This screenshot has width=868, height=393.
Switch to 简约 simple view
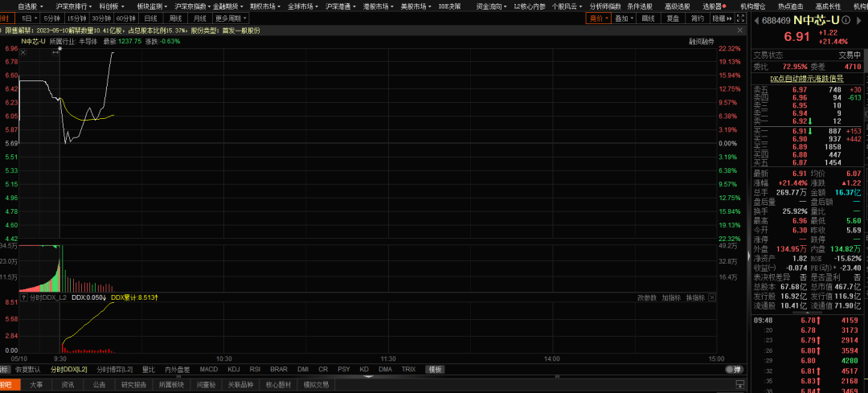(x=698, y=18)
